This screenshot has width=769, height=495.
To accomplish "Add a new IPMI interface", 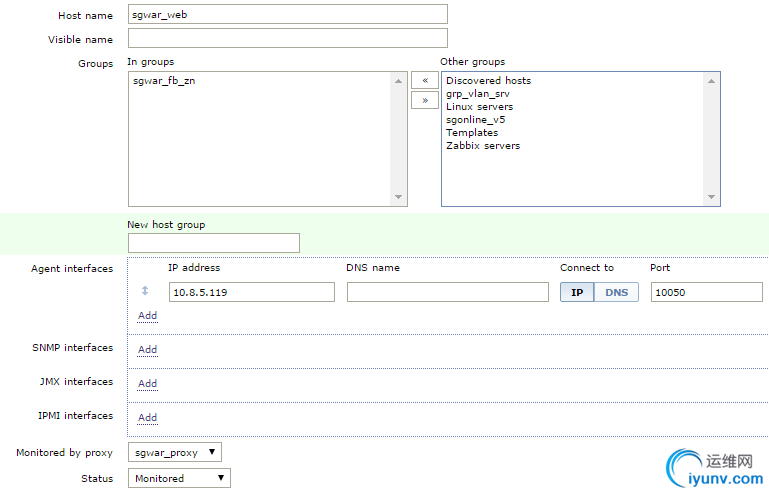I will 147,417.
